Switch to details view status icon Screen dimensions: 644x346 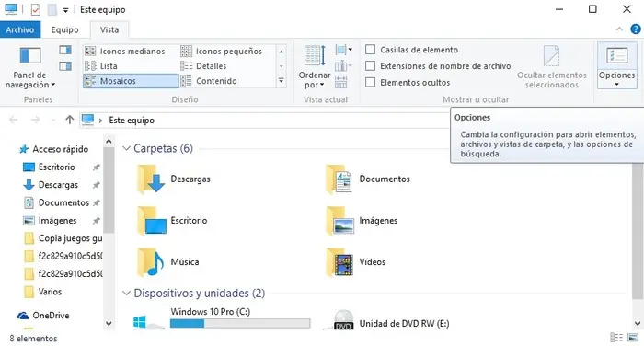(616, 338)
